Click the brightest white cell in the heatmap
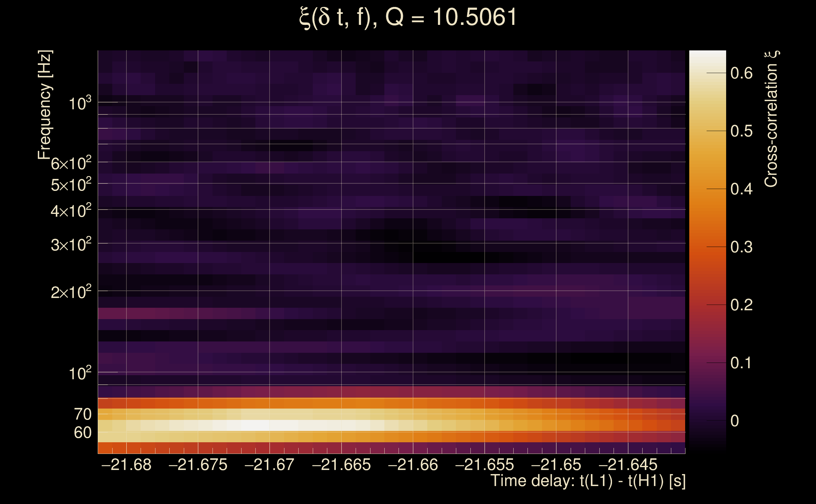Viewport: 816px width, 504px height. 255,425
